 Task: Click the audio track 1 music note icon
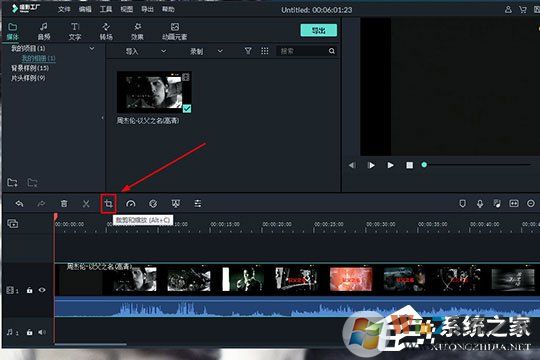10,332
